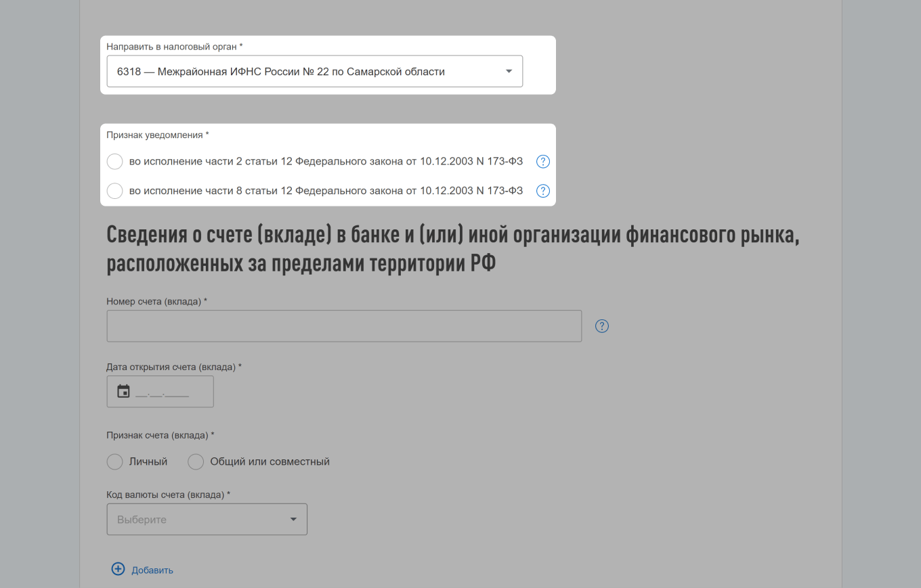Click inside the Номер счета input field
This screenshot has height=588, width=921.
343,325
